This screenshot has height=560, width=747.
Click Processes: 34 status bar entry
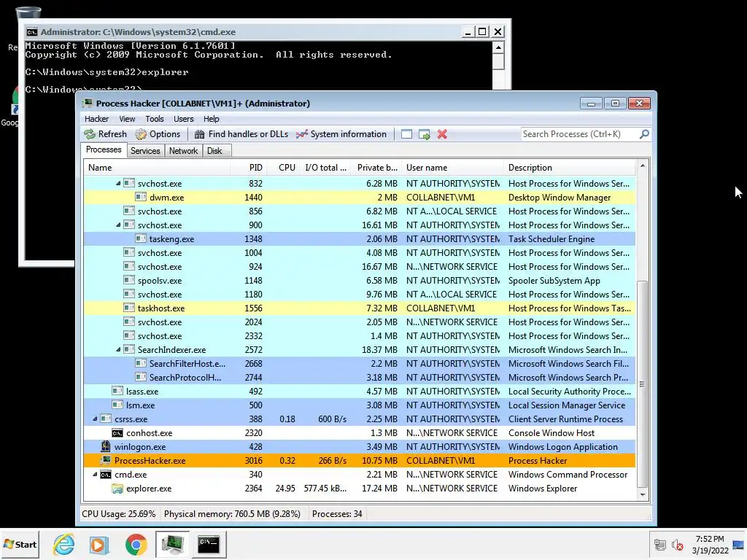pos(337,514)
